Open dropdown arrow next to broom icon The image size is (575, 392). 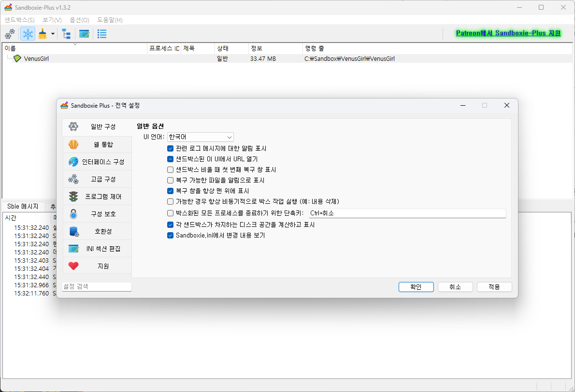[x=53, y=34]
